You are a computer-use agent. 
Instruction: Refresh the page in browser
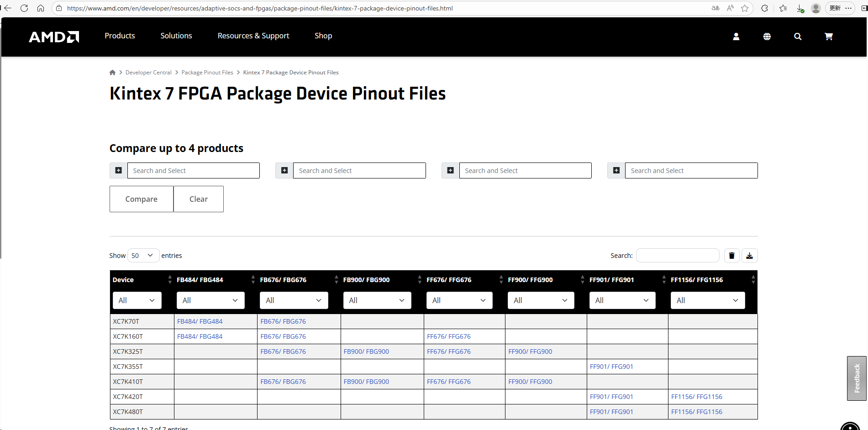(x=24, y=8)
